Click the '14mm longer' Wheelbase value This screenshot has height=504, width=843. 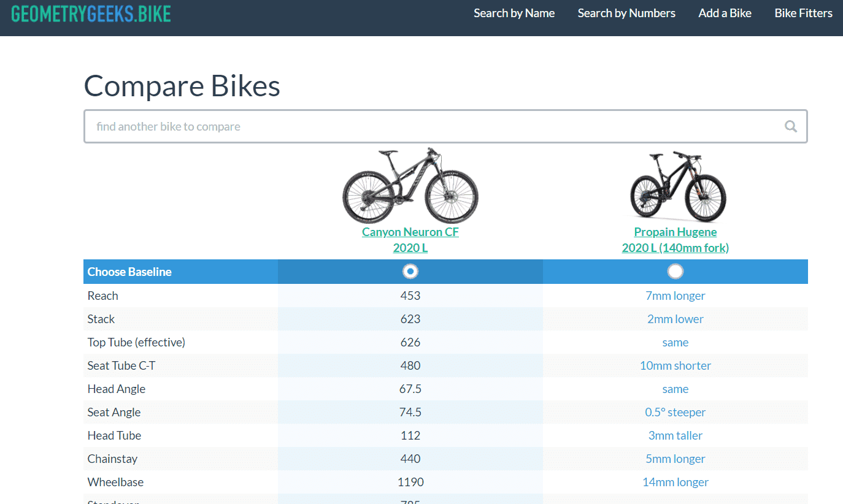676,482
